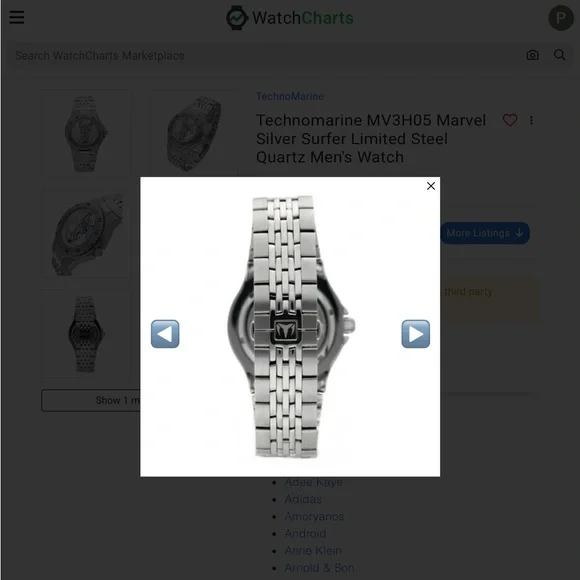The height and width of the screenshot is (580, 580).
Task: Click the search magnifier icon
Action: tap(559, 55)
